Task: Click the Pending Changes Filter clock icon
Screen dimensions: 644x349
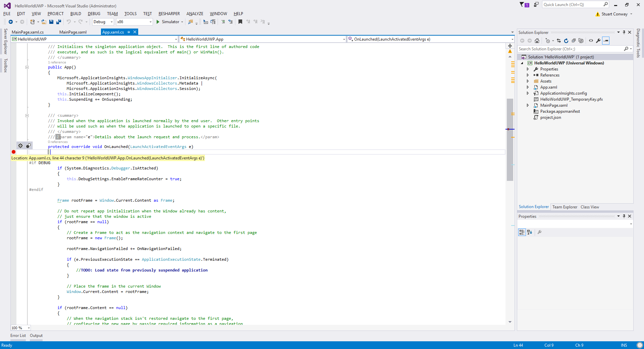Action: (548, 41)
